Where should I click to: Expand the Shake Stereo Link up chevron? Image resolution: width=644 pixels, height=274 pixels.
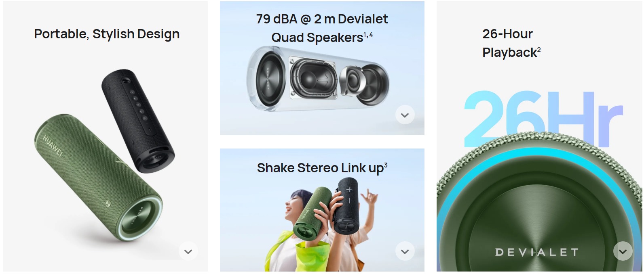[405, 251]
